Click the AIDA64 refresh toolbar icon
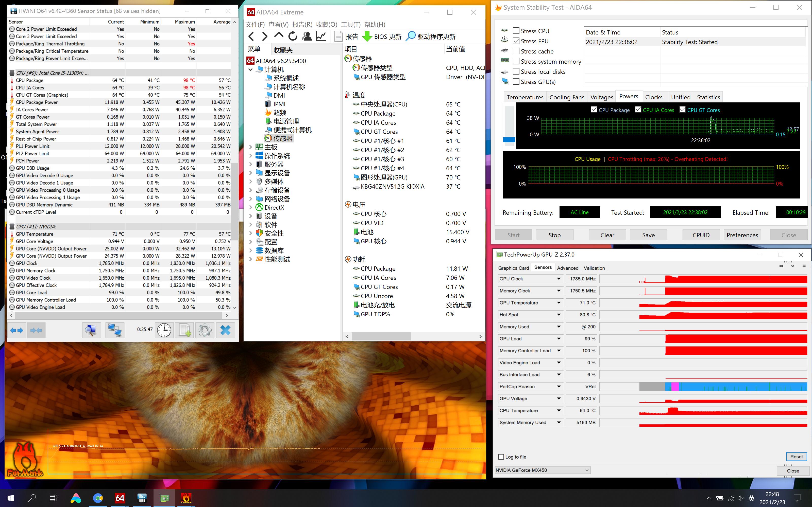The image size is (812, 507). point(293,36)
